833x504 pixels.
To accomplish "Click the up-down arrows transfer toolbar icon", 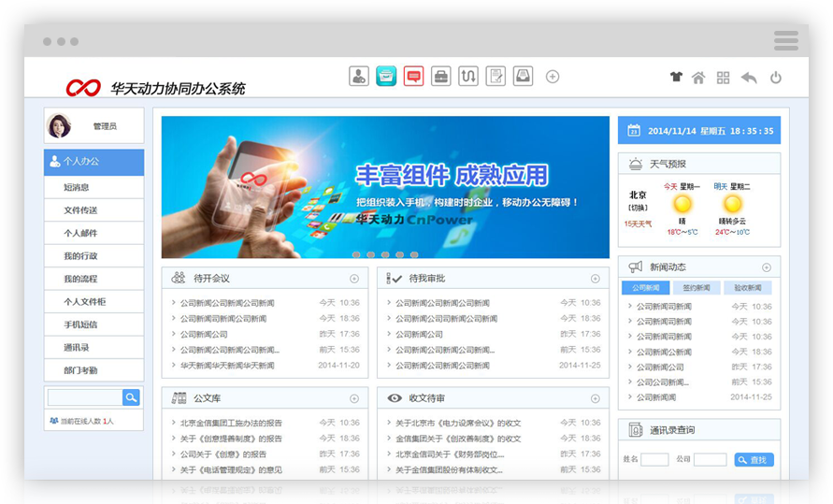I will click(x=468, y=77).
